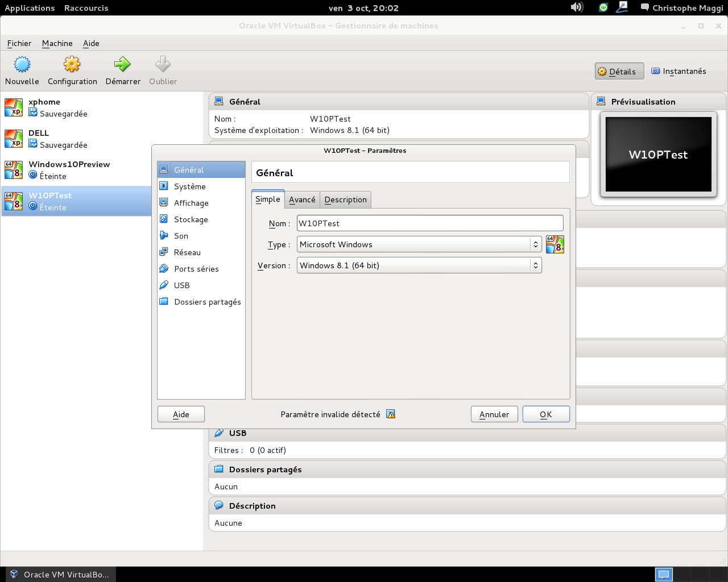The width and height of the screenshot is (728, 582).
Task: Click the Déscription section header icon
Action: coord(219,505)
